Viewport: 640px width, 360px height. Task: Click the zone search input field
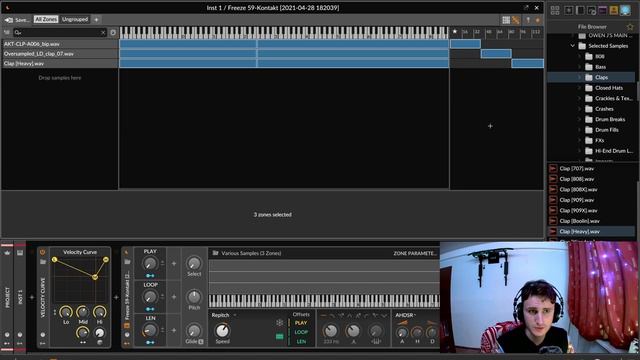coord(60,33)
